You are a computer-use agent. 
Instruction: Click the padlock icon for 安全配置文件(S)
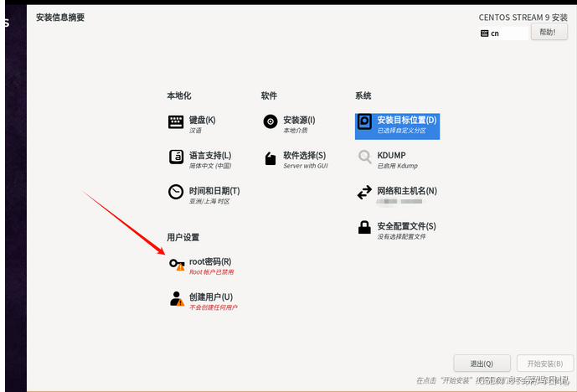click(x=364, y=228)
